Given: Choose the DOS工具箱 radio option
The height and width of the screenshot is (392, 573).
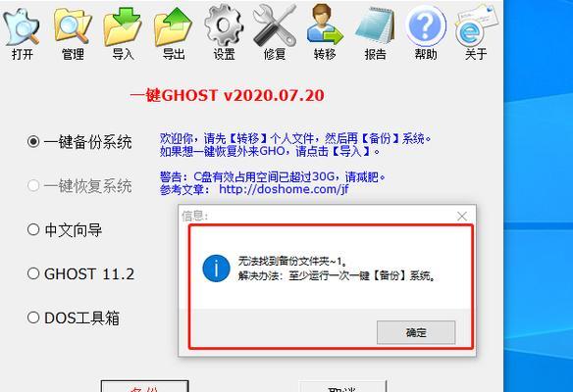Looking at the screenshot, I should [x=33, y=318].
